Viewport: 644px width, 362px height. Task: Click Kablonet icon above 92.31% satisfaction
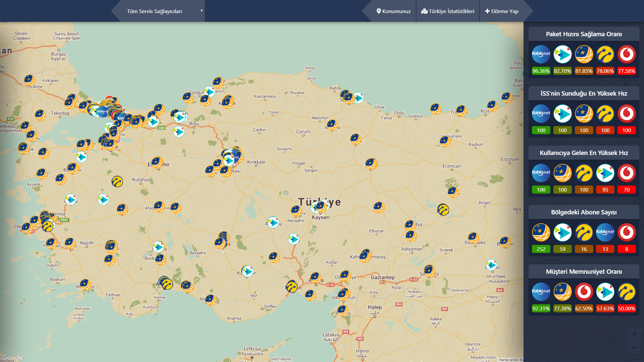pos(541,292)
